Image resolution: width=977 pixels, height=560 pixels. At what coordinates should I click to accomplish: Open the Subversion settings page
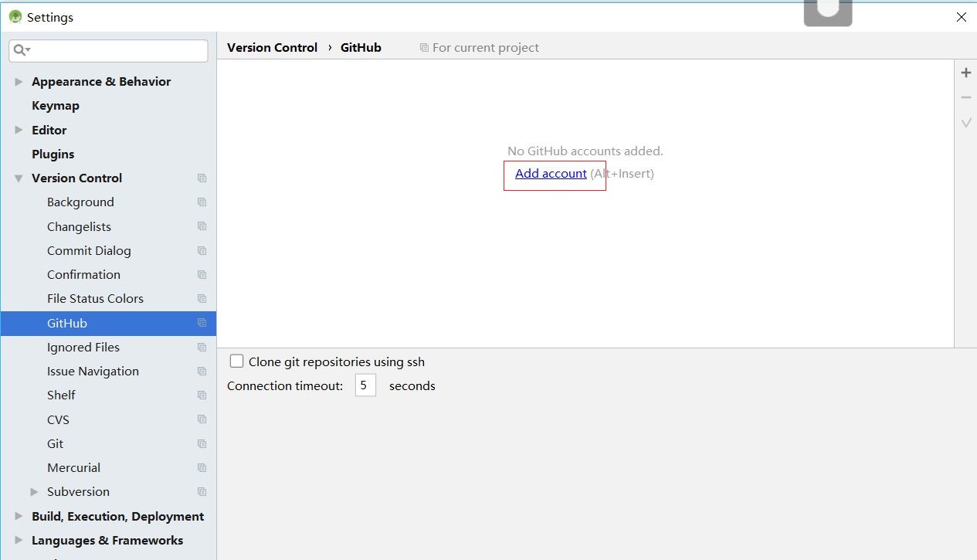(78, 491)
